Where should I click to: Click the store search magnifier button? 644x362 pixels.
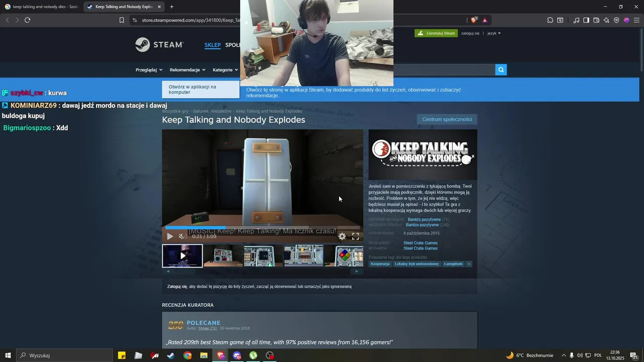(501, 70)
